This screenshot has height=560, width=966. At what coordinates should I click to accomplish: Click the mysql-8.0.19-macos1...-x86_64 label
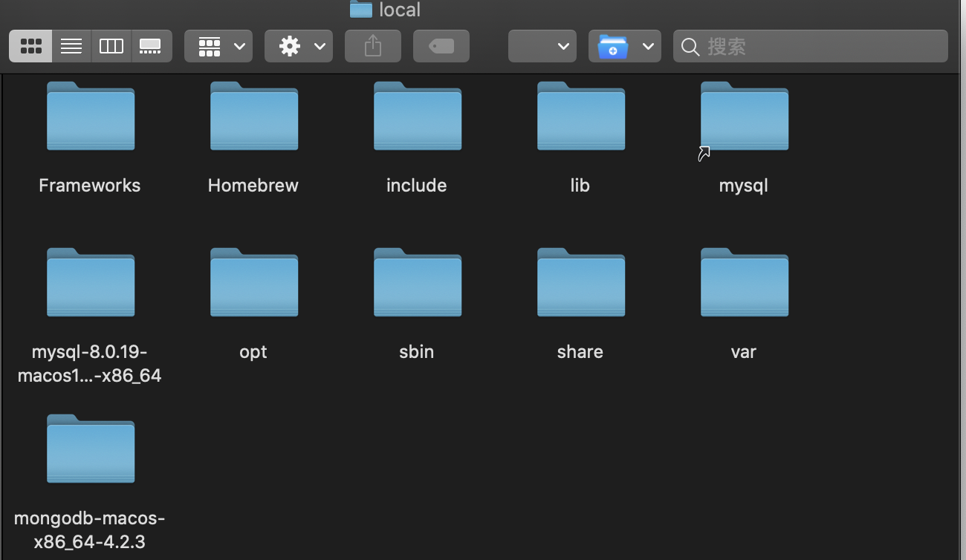tap(89, 364)
